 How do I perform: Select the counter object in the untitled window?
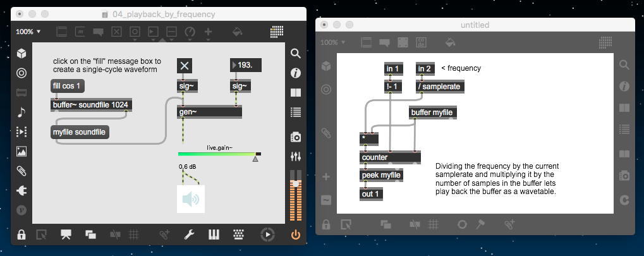point(390,157)
